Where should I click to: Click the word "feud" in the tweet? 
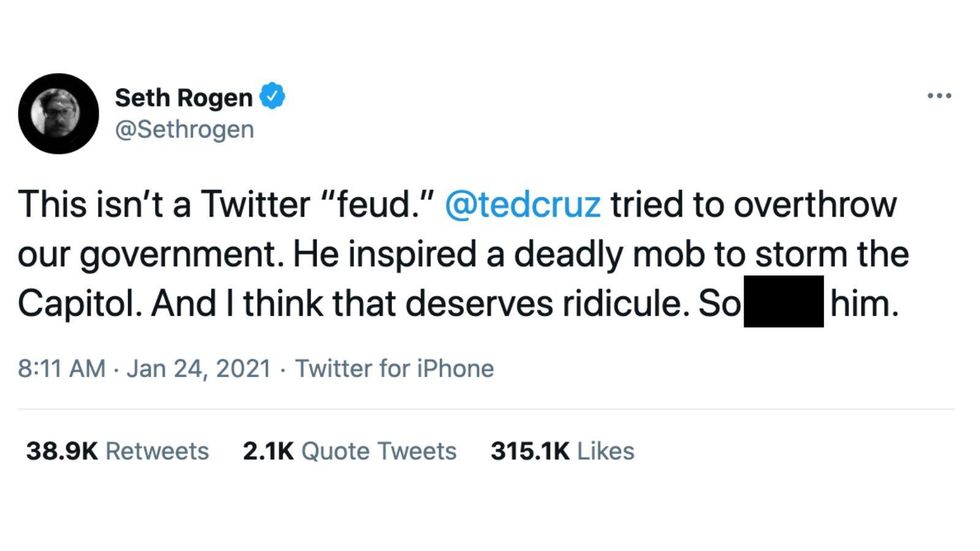(375, 206)
